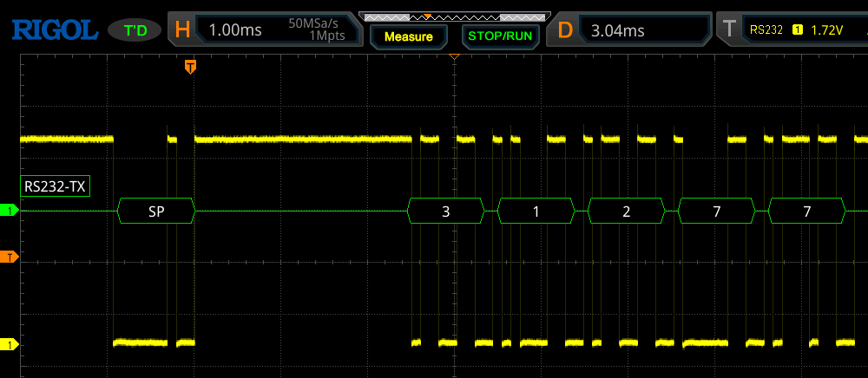The image size is (868, 378).
Task: Click the channel 1 trigger source badge
Action: [798, 29]
